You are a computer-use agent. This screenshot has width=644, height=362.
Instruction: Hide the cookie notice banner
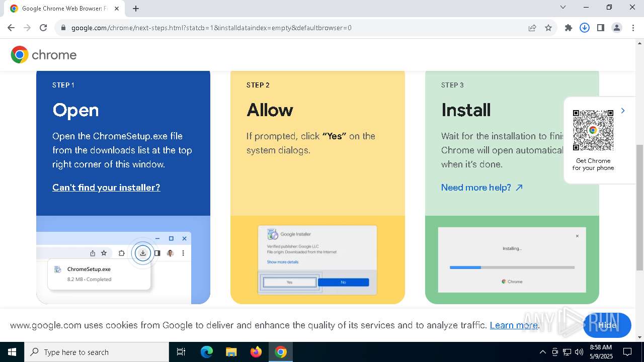click(x=607, y=325)
